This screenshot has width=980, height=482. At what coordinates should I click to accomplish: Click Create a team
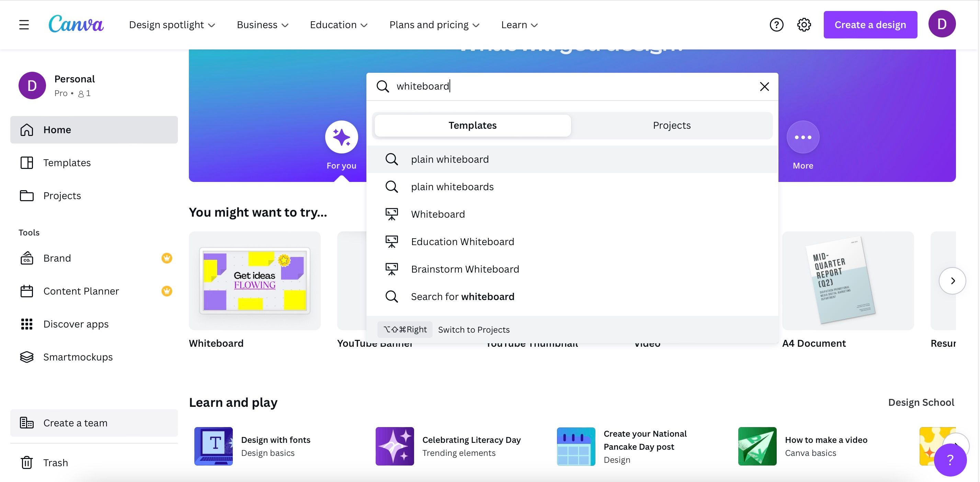point(75,423)
